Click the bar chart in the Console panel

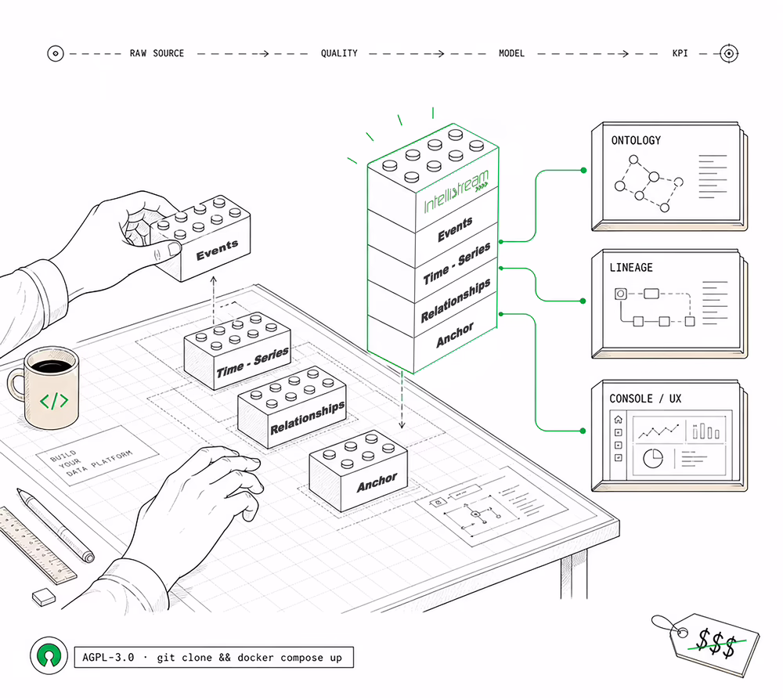coord(706,431)
